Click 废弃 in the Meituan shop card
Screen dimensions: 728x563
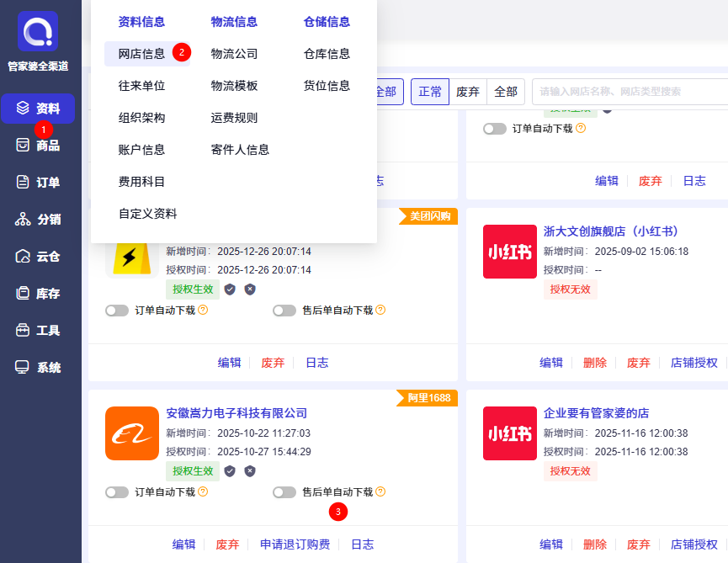click(x=273, y=363)
